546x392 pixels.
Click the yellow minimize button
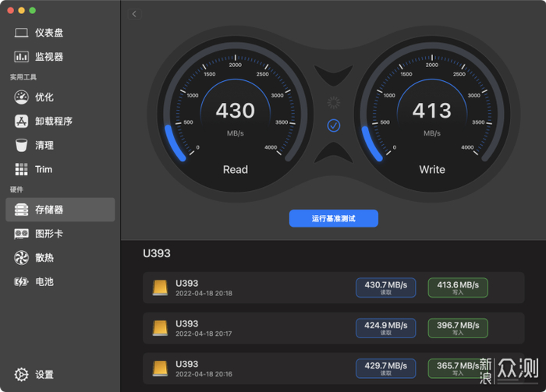click(22, 10)
